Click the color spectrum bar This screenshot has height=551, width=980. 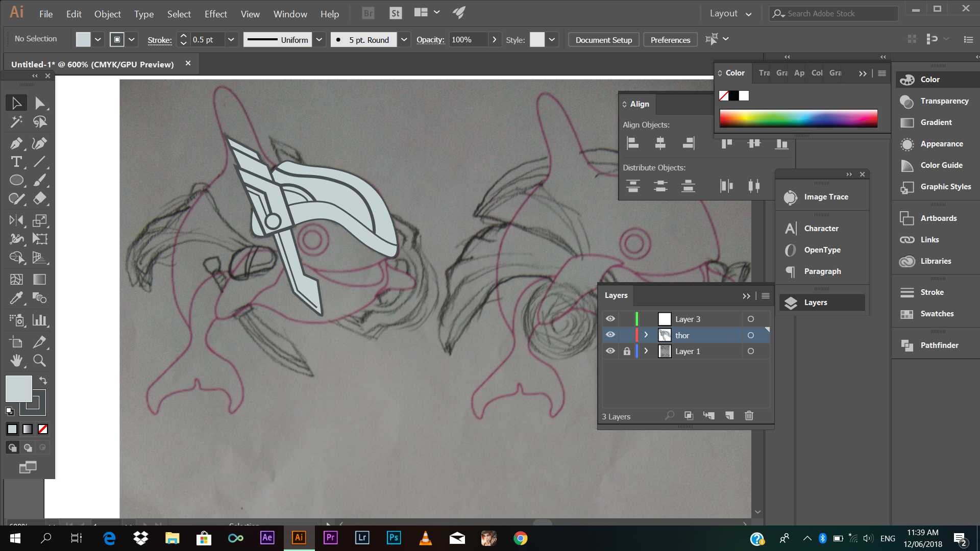[798, 118]
